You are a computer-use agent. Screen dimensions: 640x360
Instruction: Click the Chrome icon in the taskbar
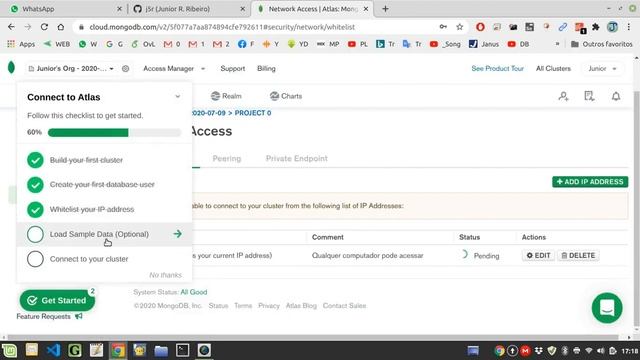[118, 350]
